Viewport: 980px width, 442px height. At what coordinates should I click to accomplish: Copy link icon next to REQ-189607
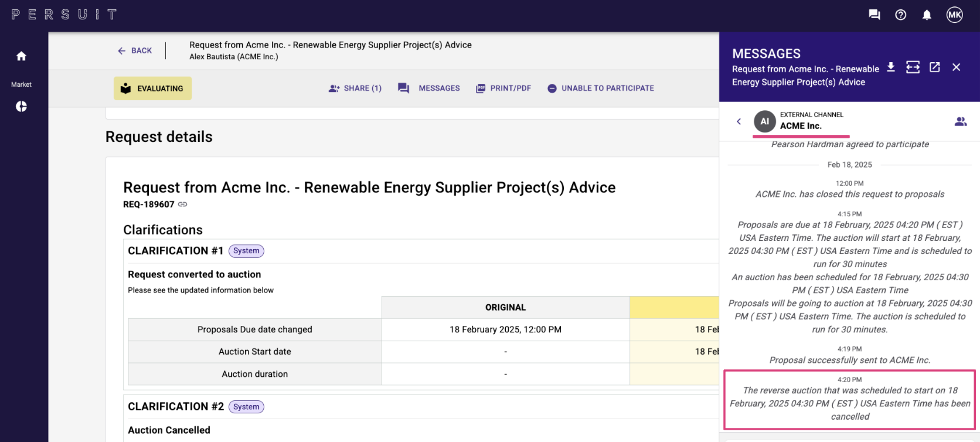click(x=183, y=205)
